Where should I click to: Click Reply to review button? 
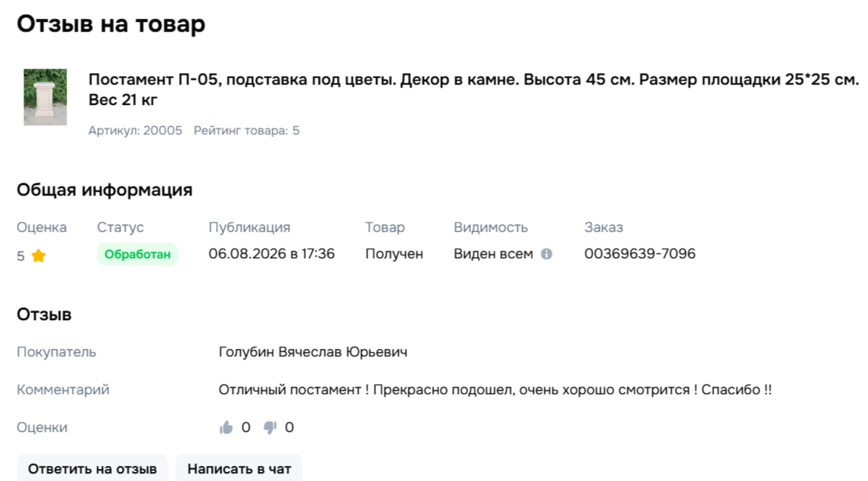(92, 468)
